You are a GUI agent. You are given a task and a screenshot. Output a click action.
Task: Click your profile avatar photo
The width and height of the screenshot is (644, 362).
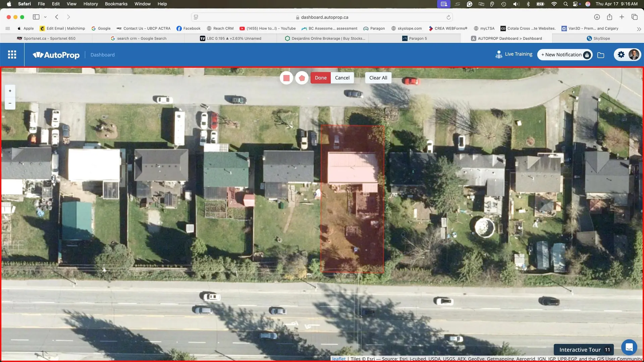point(634,54)
